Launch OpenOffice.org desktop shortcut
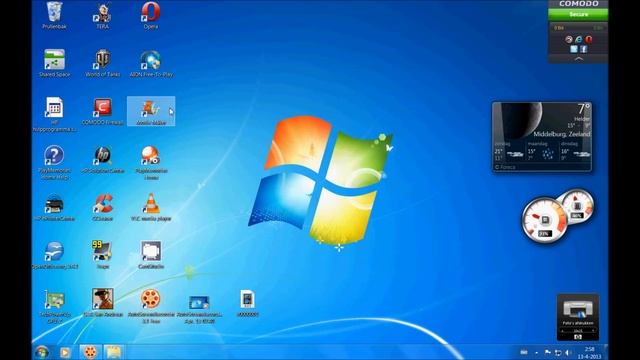 [54, 255]
